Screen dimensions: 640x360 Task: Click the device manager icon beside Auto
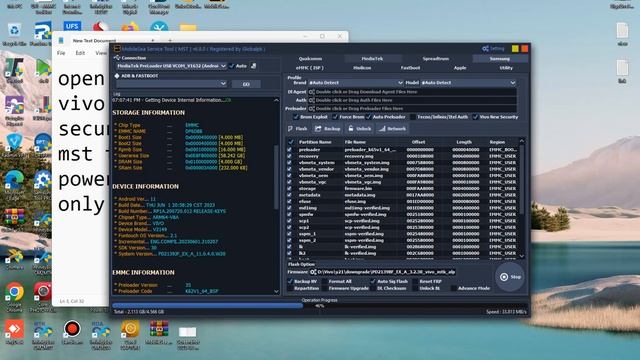click(x=253, y=66)
